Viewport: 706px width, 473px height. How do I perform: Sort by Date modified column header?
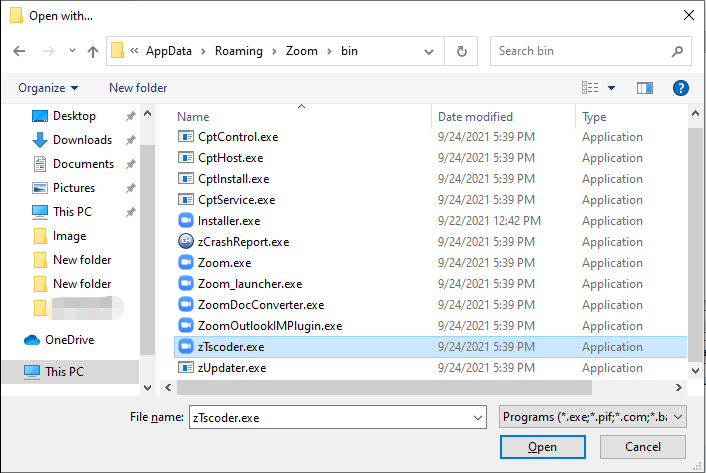[x=475, y=117]
